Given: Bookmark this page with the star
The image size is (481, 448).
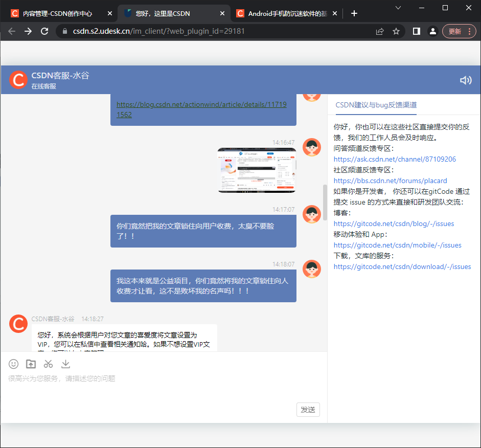Looking at the screenshot, I should point(396,31).
